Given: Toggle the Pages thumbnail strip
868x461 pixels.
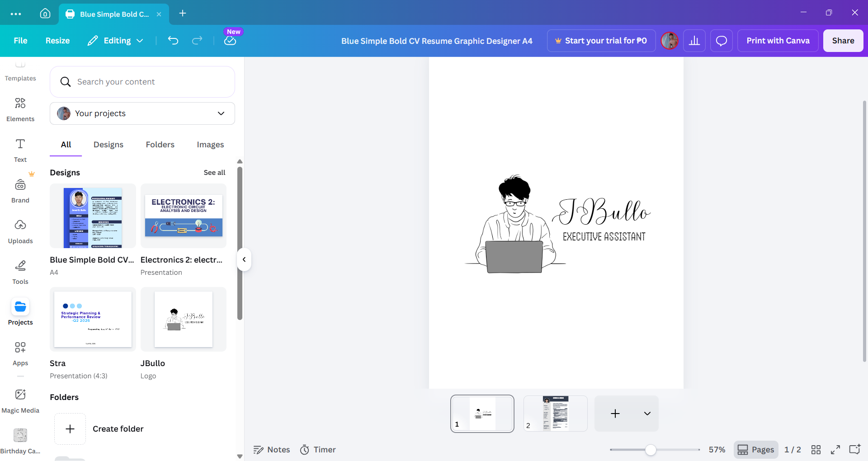Looking at the screenshot, I should coord(756,450).
